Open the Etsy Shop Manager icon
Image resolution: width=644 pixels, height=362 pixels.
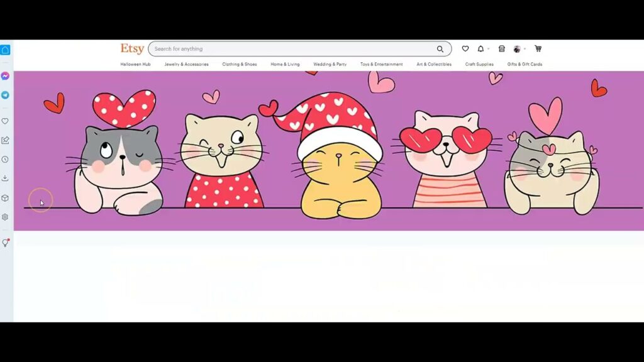(501, 49)
